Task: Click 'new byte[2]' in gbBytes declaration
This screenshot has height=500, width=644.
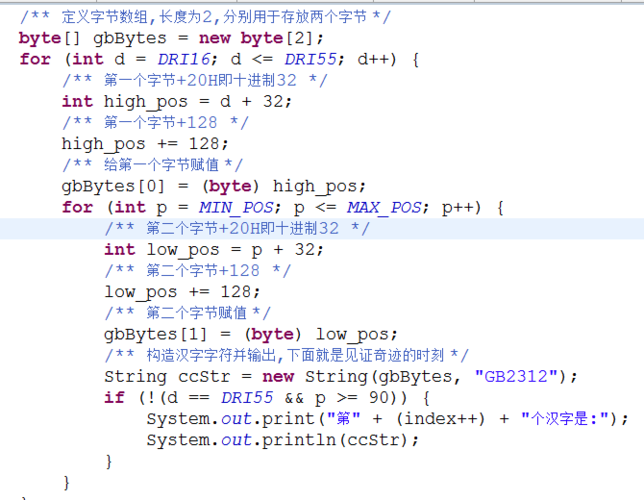Action: pyautogui.click(x=256, y=38)
